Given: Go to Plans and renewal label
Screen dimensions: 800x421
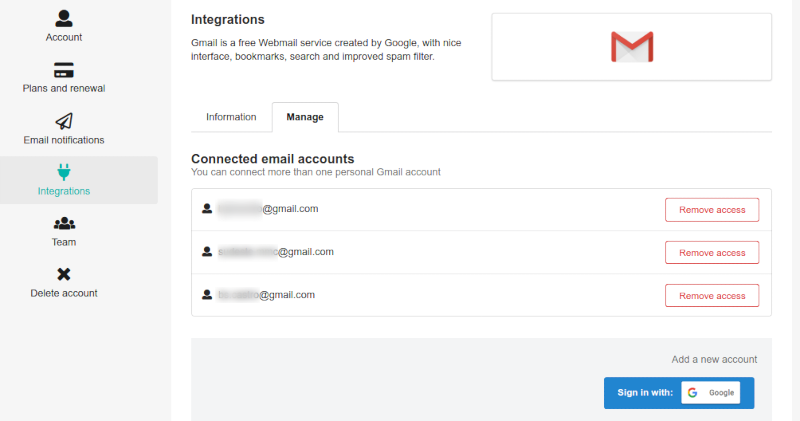Looking at the screenshot, I should point(64,88).
